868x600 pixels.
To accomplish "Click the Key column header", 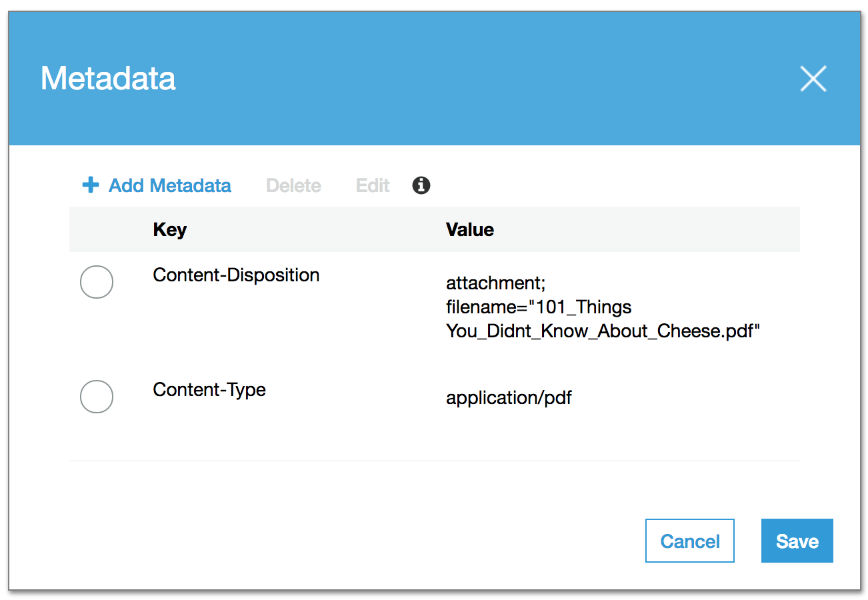I will pos(169,229).
